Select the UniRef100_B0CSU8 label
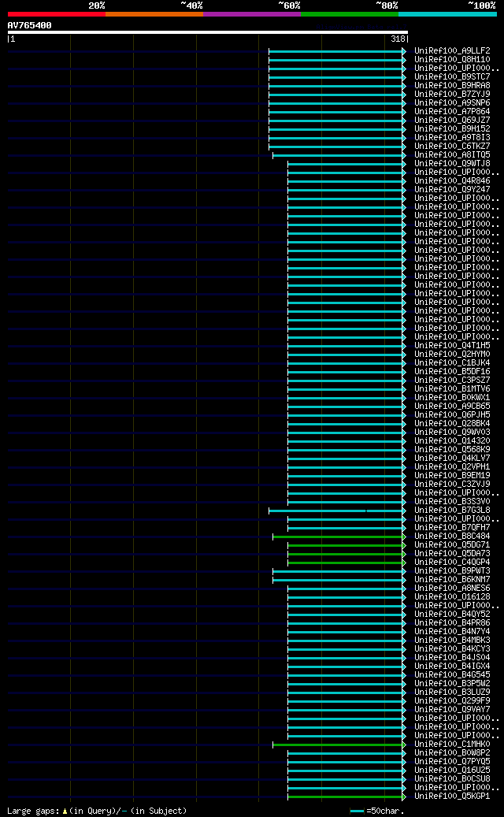This screenshot has height=817, width=504. coord(452,778)
